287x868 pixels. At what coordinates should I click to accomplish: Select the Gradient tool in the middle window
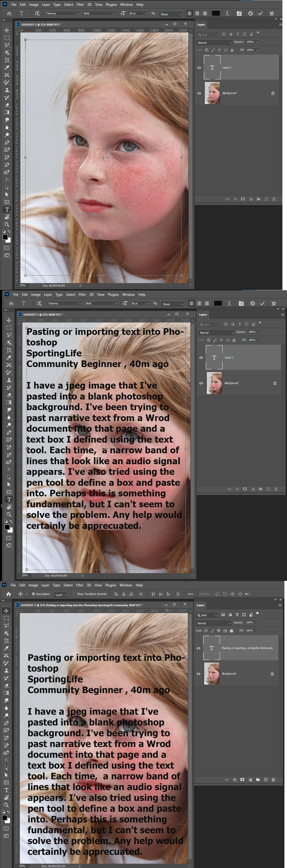tap(9, 402)
